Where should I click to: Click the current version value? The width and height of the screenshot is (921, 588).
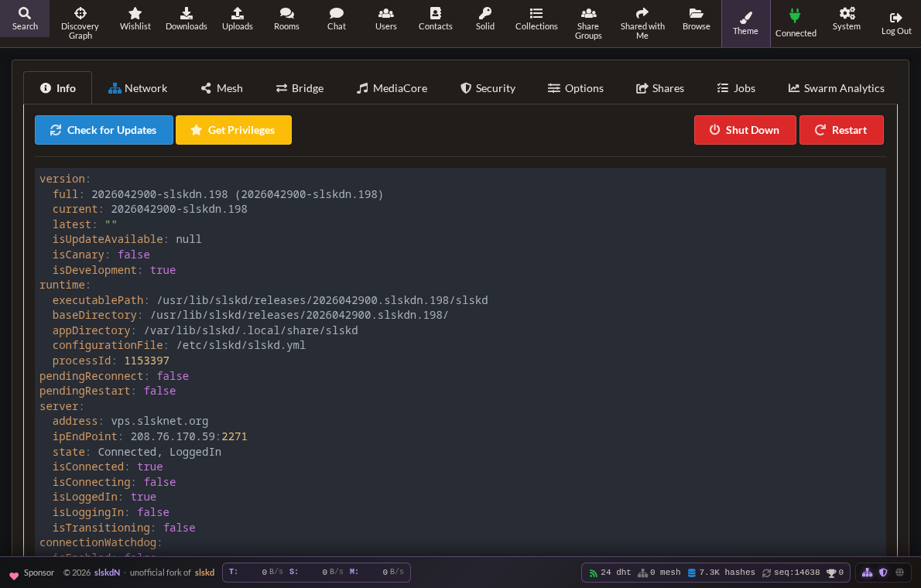coord(179,209)
